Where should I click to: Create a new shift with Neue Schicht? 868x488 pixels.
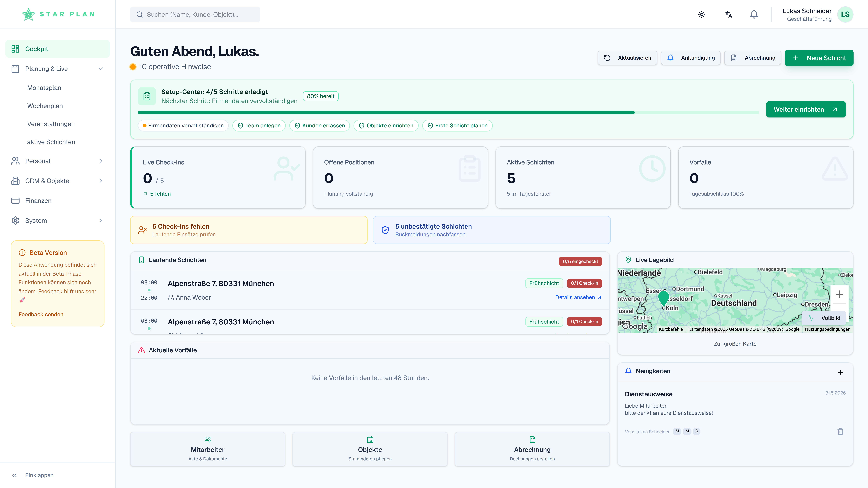[x=819, y=58]
